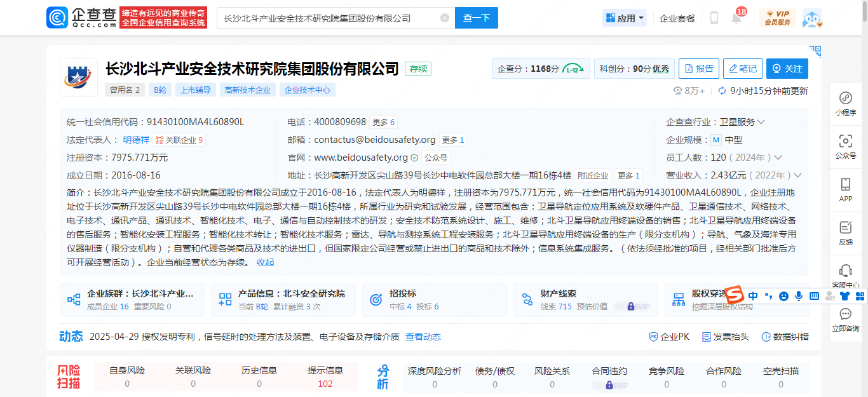Open the user avatar menu
Viewport: 868px width, 397px height.
[x=812, y=18]
